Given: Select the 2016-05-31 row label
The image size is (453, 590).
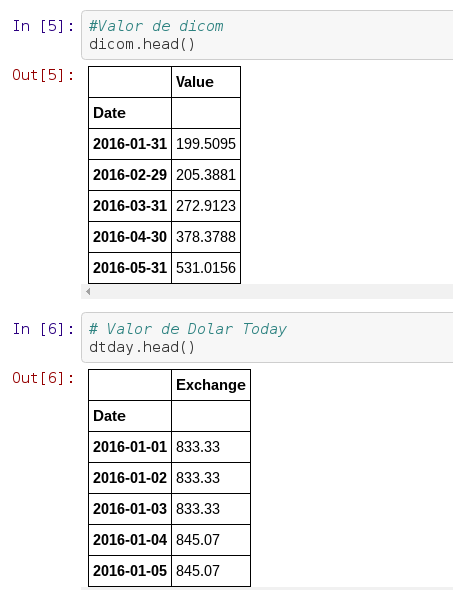Looking at the screenshot, I should pos(130,268).
